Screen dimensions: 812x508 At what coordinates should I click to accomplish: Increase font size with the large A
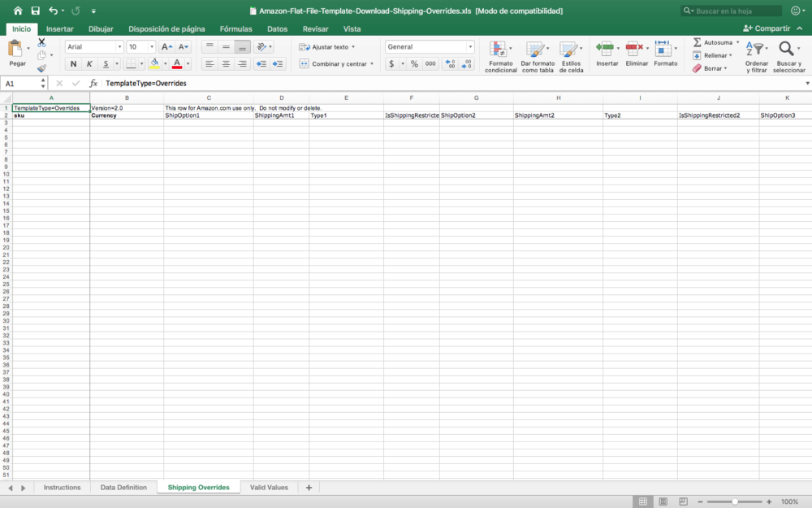[x=166, y=46]
